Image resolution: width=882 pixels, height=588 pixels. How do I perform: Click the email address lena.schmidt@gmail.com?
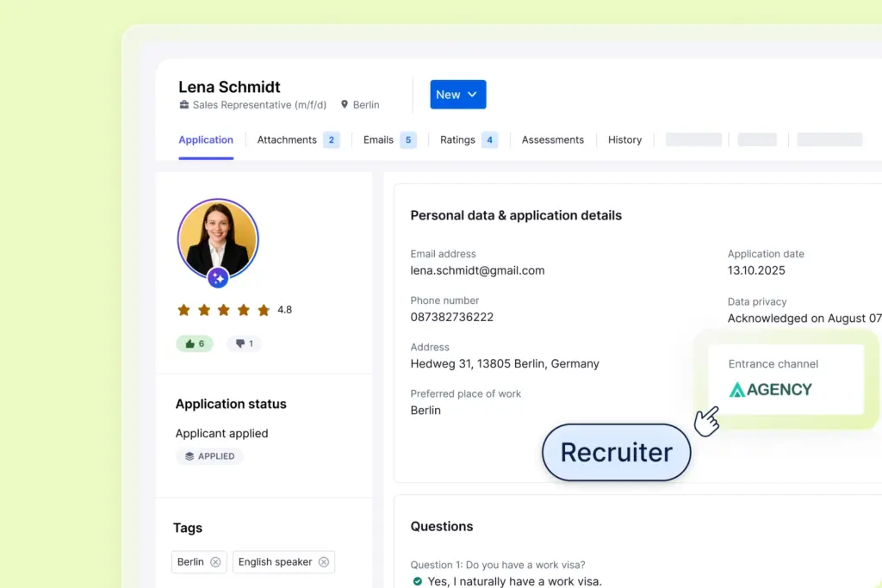[477, 270]
